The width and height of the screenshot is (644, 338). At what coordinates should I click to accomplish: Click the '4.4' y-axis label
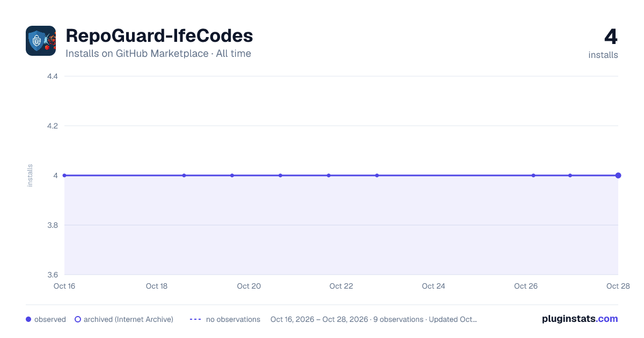53,76
